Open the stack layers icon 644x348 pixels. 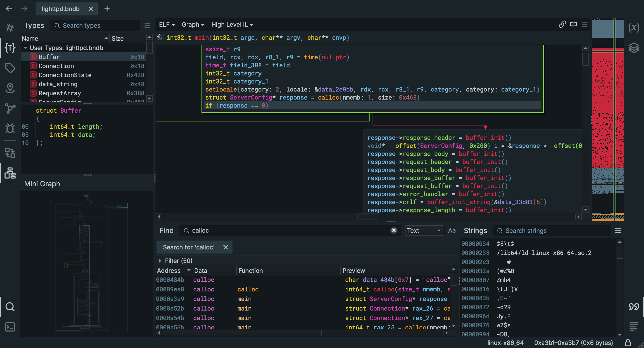634,48
